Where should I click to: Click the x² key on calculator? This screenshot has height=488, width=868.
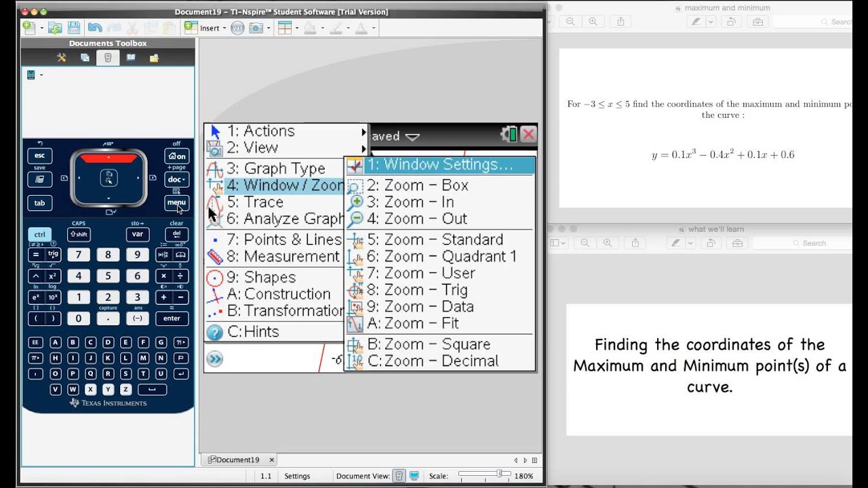tap(52, 276)
